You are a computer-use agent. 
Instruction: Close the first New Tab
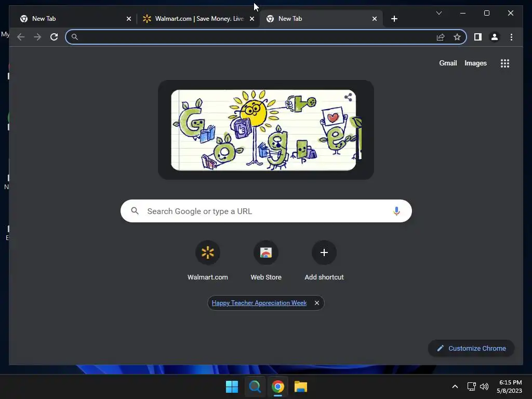tap(129, 19)
